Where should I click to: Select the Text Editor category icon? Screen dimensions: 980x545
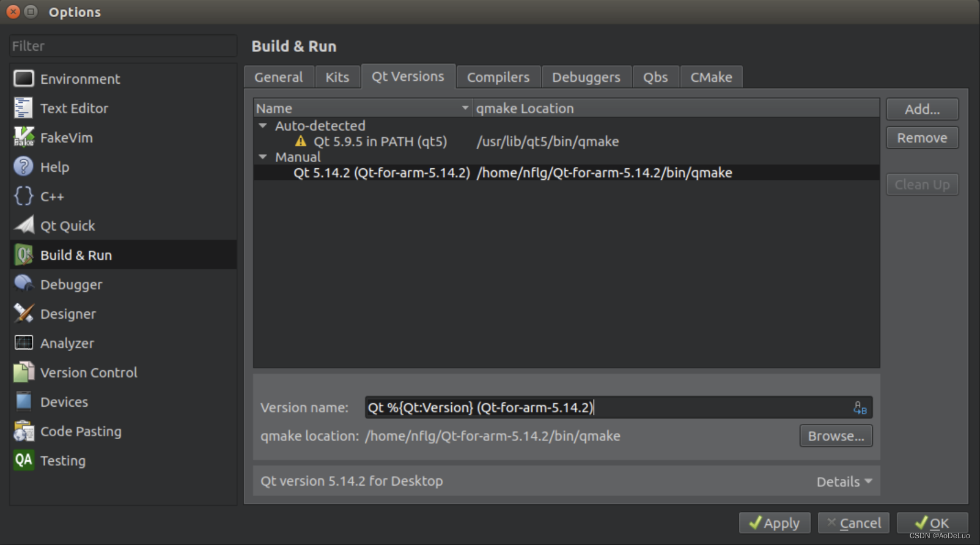point(24,108)
